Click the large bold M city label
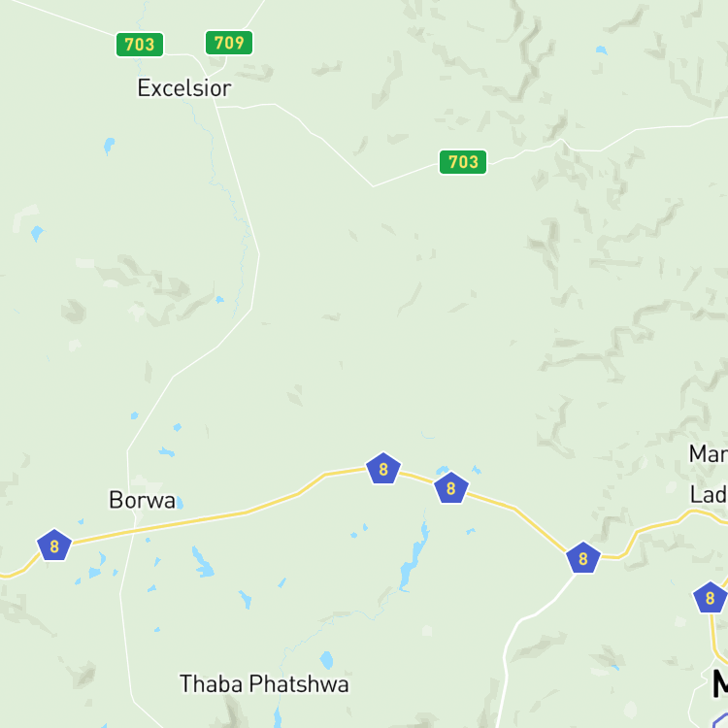The width and height of the screenshot is (728, 728). pyautogui.click(x=720, y=683)
